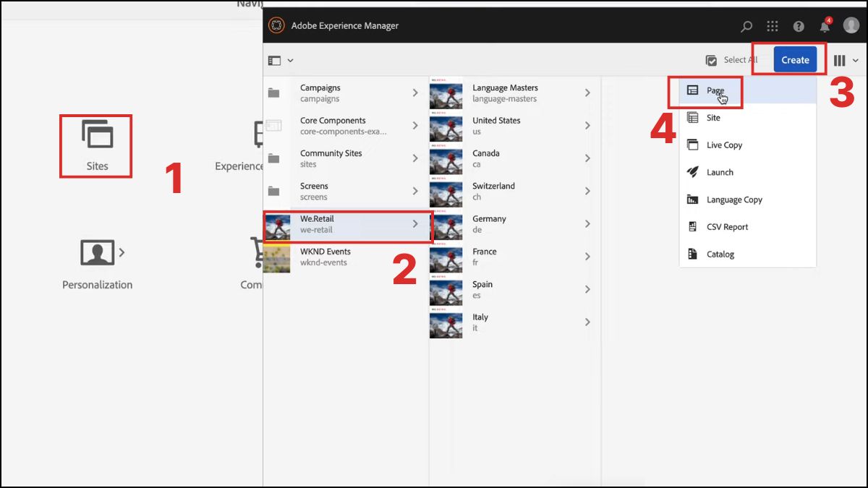Choose Launch from the Create menu
868x488 pixels.
click(748, 172)
